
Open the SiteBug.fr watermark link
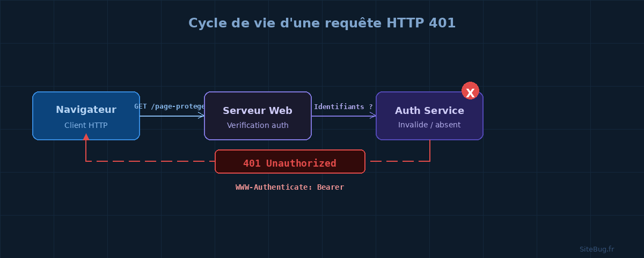(x=596, y=249)
